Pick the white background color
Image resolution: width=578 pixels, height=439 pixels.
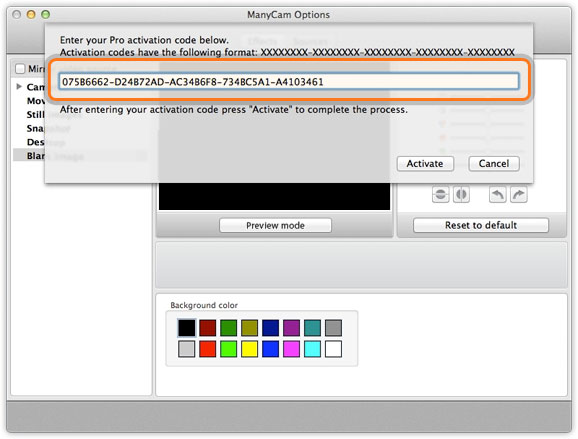(334, 349)
